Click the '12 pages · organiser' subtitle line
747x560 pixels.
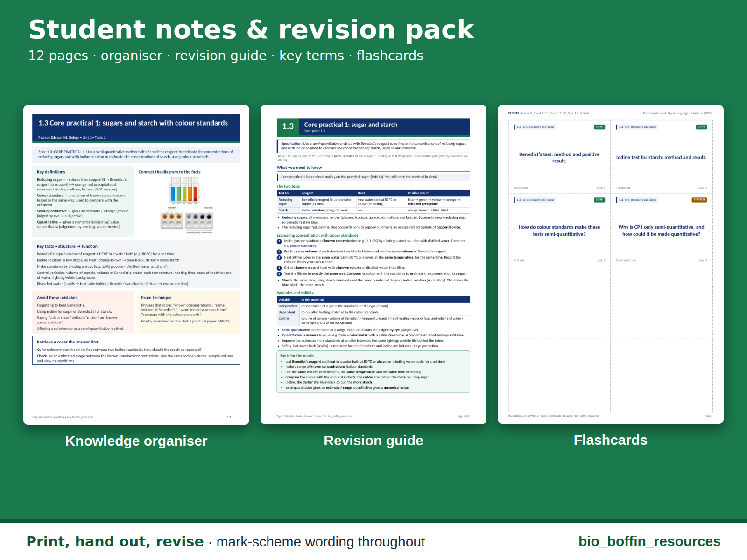click(226, 56)
